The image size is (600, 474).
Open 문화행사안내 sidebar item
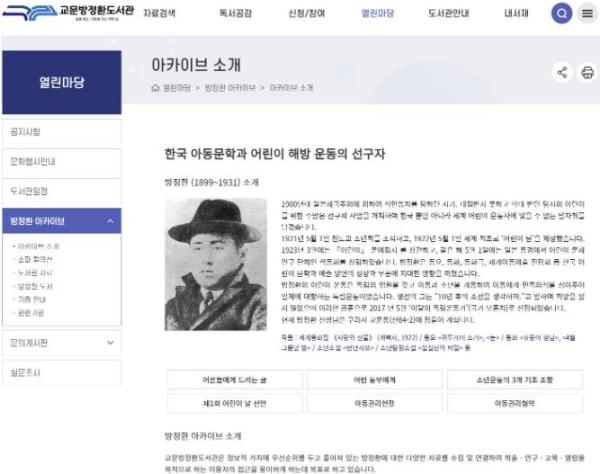point(62,161)
